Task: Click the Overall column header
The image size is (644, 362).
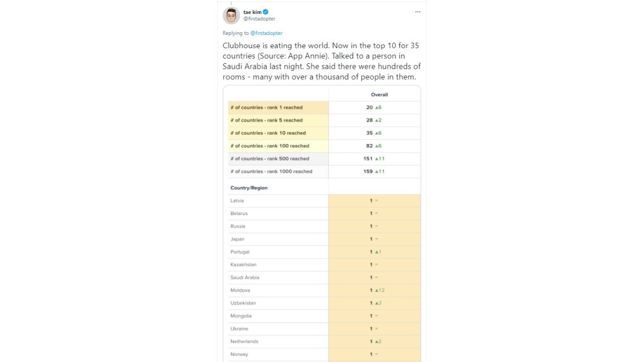Action: (379, 94)
